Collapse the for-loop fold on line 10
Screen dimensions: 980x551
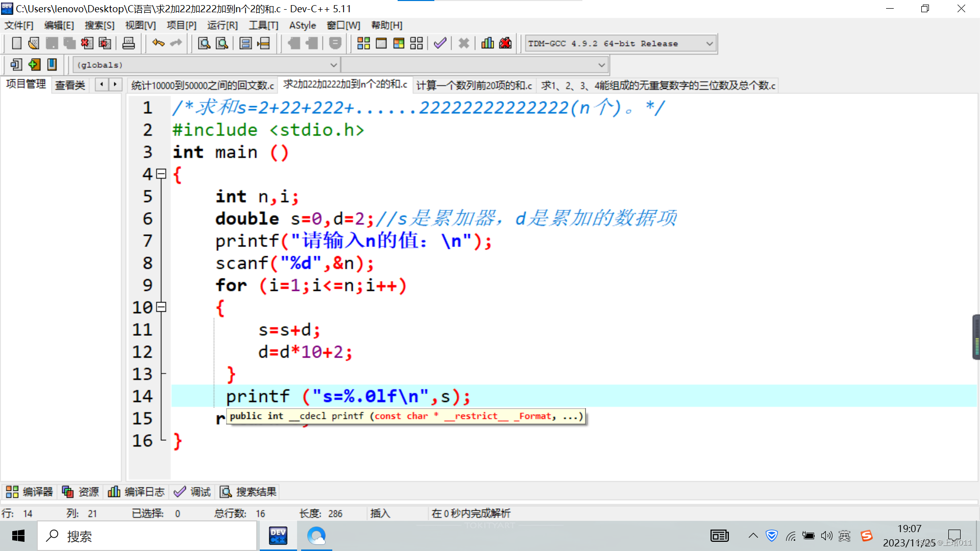point(161,307)
